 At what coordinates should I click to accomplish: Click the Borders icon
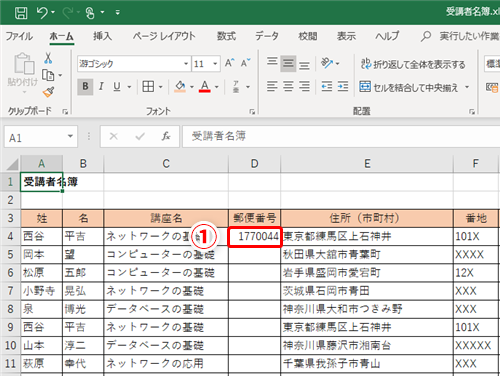(x=148, y=87)
